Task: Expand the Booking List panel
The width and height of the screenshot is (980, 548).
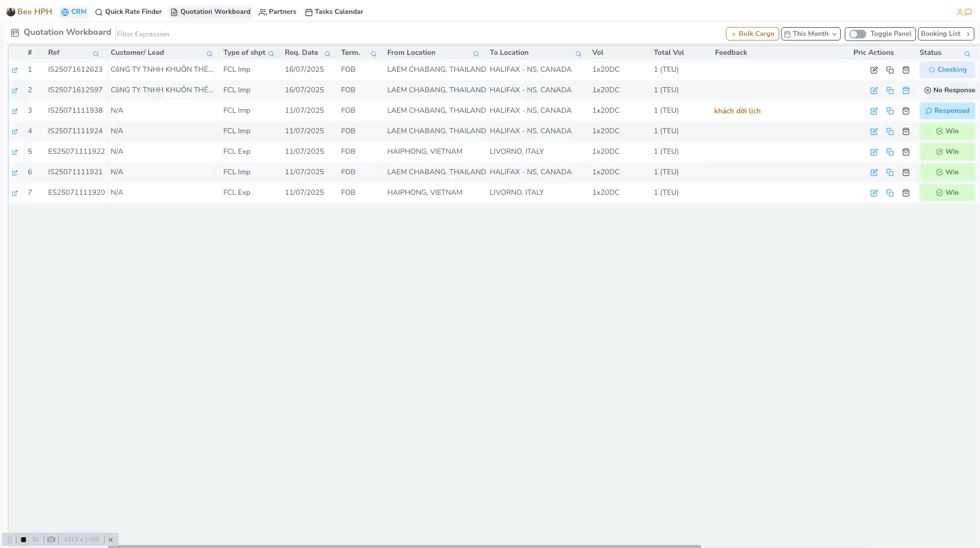Action: click(946, 34)
